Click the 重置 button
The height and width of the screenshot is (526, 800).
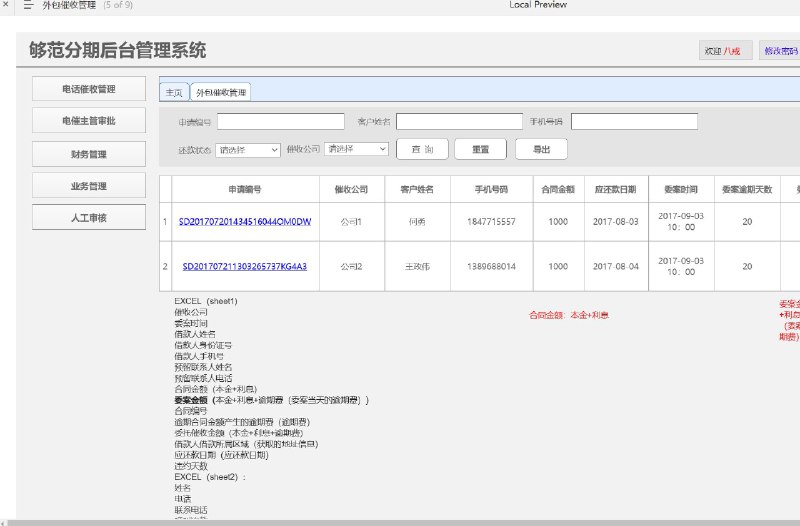pyautogui.click(x=481, y=149)
